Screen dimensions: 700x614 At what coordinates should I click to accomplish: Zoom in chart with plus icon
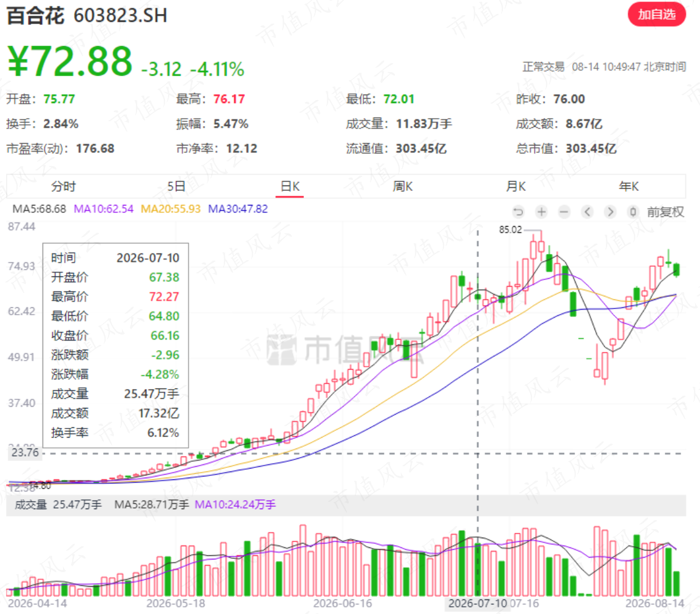tap(542, 212)
